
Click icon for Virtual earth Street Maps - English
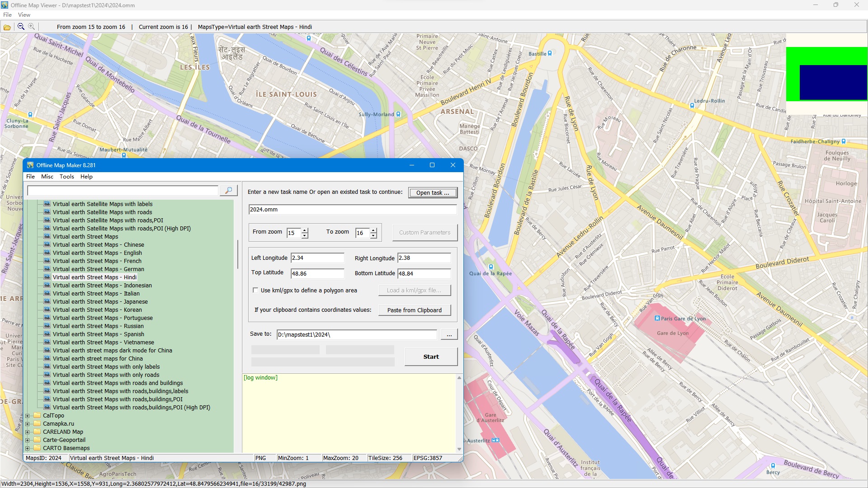point(47,253)
